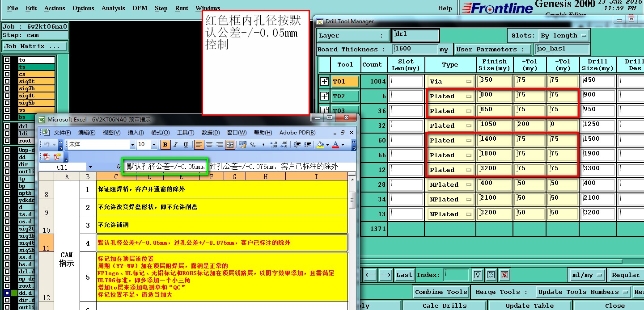Toggle the checkbox for layer drl
Viewport: 644px width, 310px height.
[7, 126]
